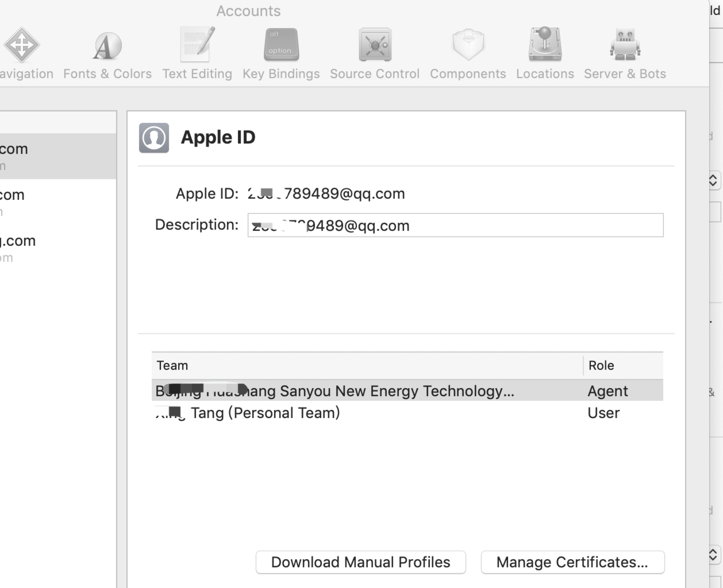Click the Download Manual Profiles button

point(361,562)
